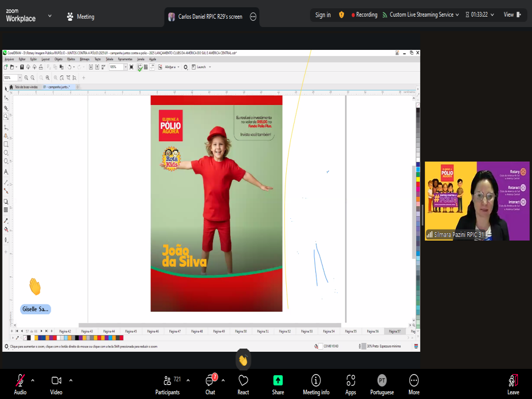This screenshot has height=399, width=532.
Task: Leave the meeting
Action: pyautogui.click(x=513, y=383)
